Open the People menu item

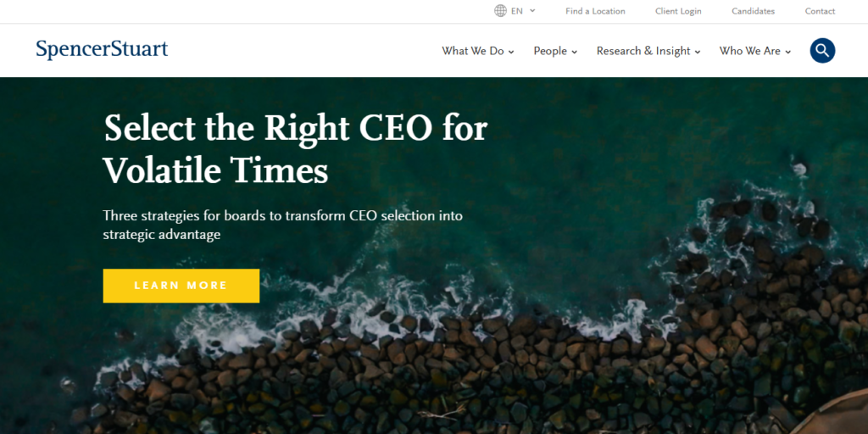pyautogui.click(x=550, y=51)
